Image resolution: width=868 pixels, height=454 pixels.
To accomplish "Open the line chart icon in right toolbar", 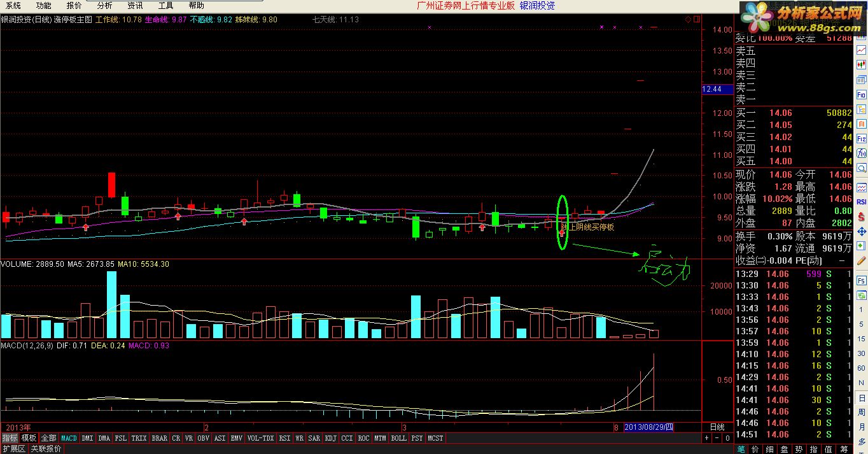I will click(862, 48).
